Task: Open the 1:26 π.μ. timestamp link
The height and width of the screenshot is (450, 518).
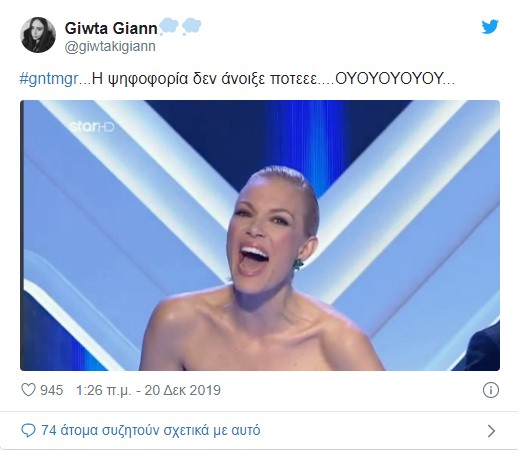Action: (x=104, y=390)
